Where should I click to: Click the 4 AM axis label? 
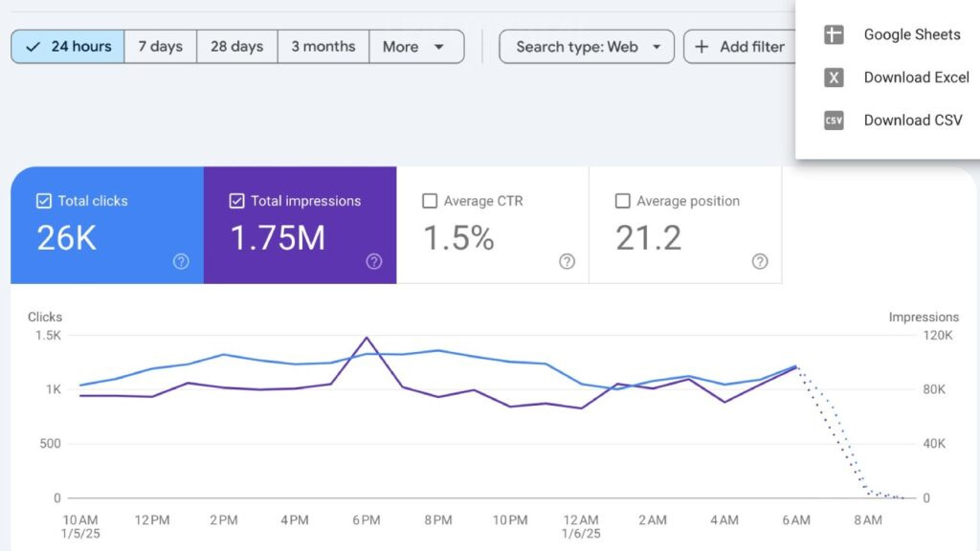tap(724, 519)
